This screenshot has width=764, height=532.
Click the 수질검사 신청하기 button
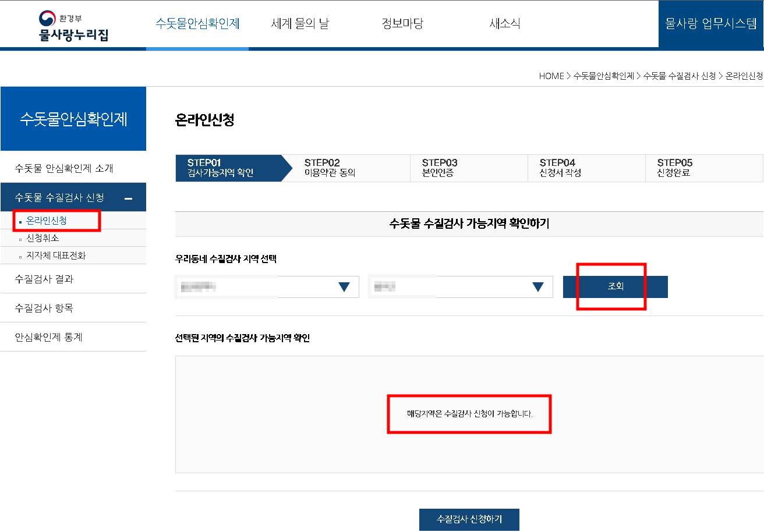pos(469,519)
